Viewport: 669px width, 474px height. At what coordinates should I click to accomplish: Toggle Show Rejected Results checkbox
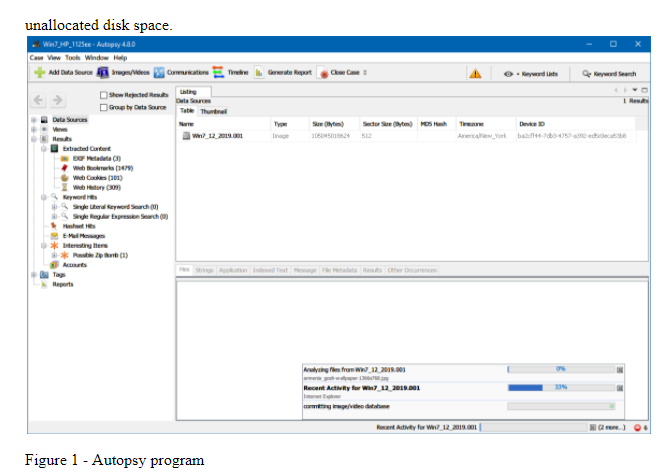coord(103,95)
